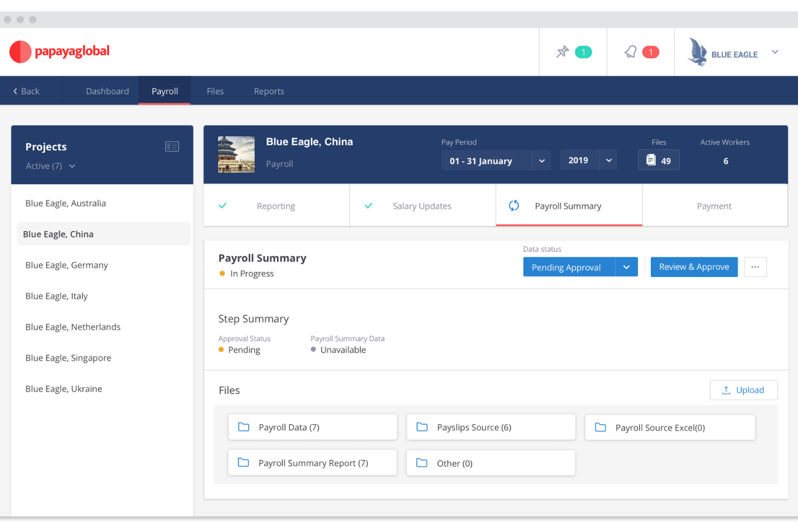This screenshot has height=532, width=798.
Task: Open the 2019 year dropdown
Action: tap(588, 161)
